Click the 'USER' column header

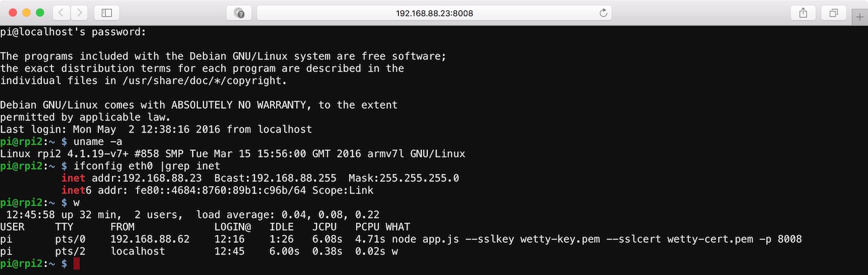(12, 227)
